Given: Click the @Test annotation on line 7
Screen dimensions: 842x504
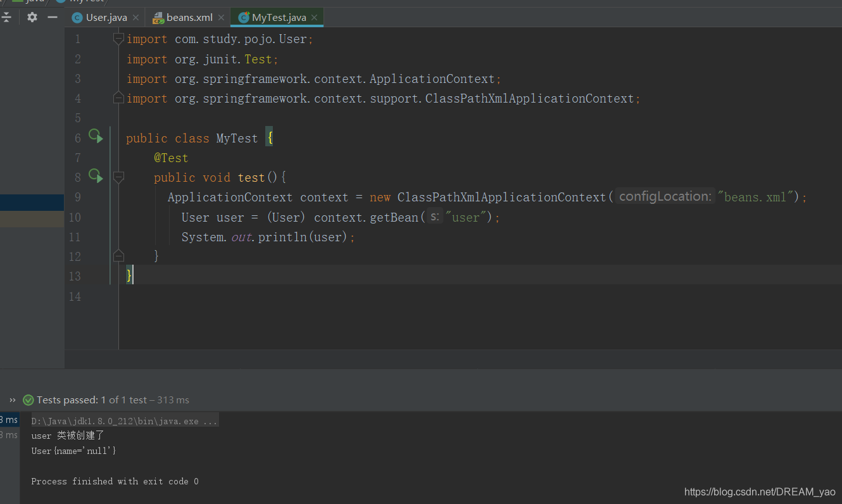Looking at the screenshot, I should 171,158.
